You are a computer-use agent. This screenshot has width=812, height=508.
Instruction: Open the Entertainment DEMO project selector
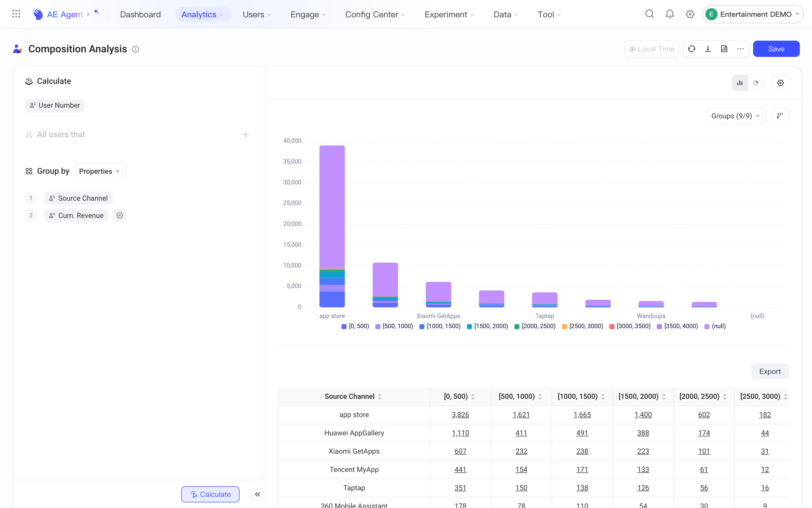(753, 14)
